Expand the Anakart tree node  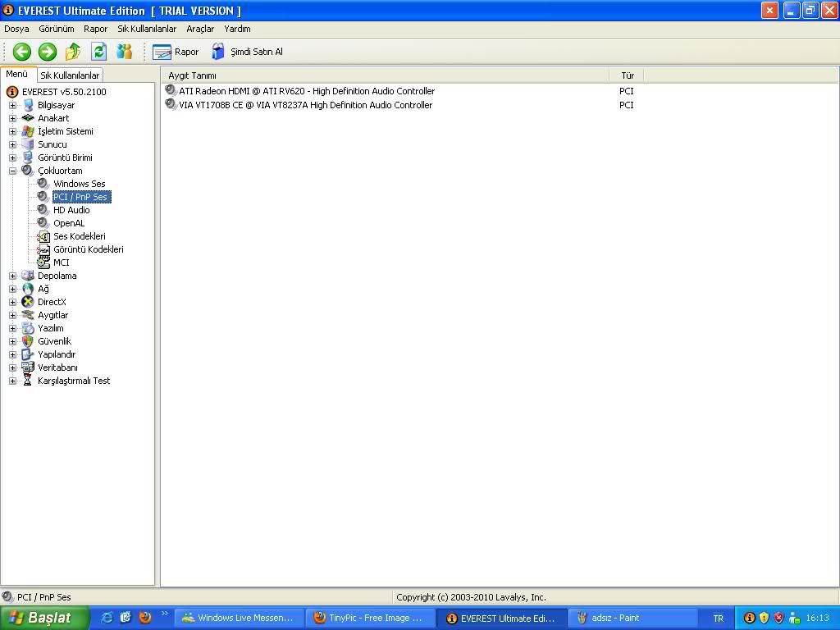[x=12, y=118]
